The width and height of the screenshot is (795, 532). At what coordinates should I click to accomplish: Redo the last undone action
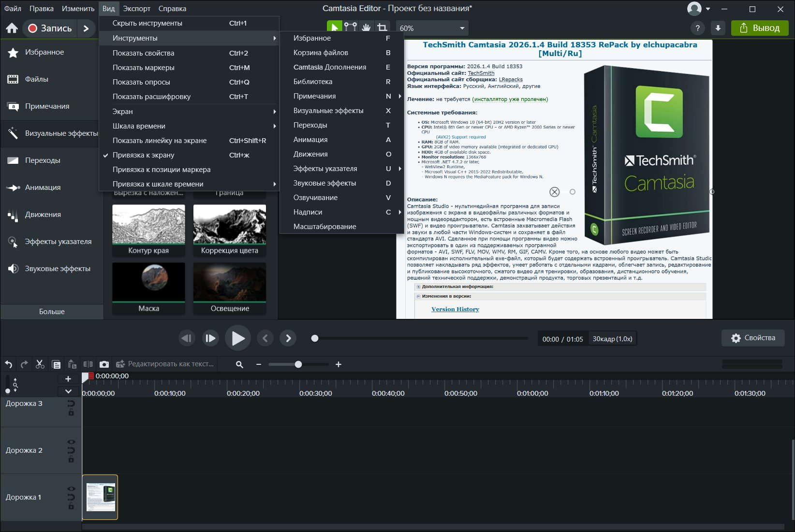point(24,364)
